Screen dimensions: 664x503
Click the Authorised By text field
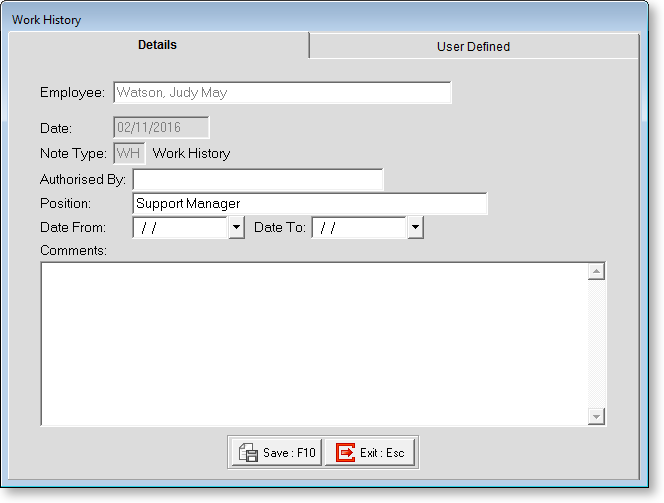(x=257, y=179)
